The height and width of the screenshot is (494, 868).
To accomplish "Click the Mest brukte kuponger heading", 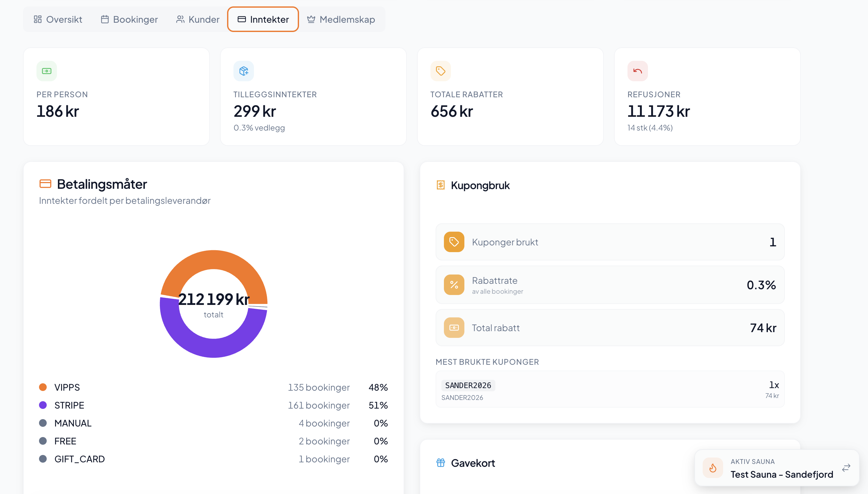I will pos(487,362).
